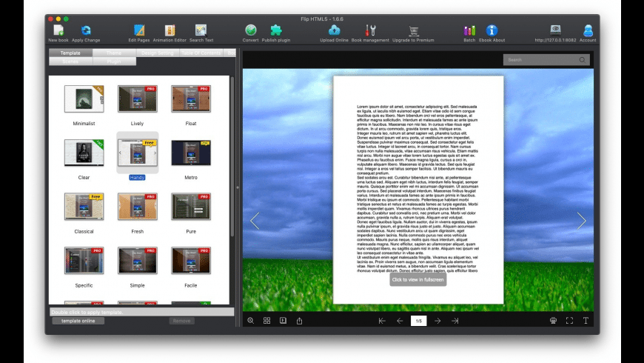Toggle fullscreen mode icon in viewer bar

pos(570,321)
